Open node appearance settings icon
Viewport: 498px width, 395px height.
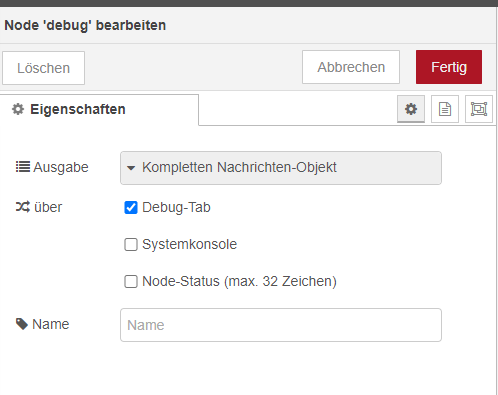479,109
